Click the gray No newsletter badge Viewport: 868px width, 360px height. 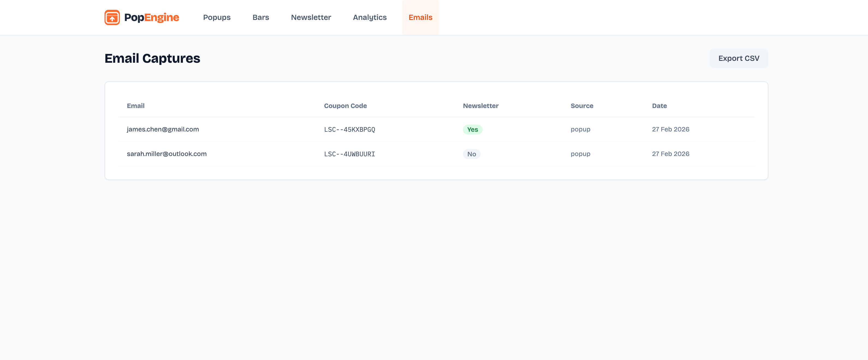pos(471,154)
